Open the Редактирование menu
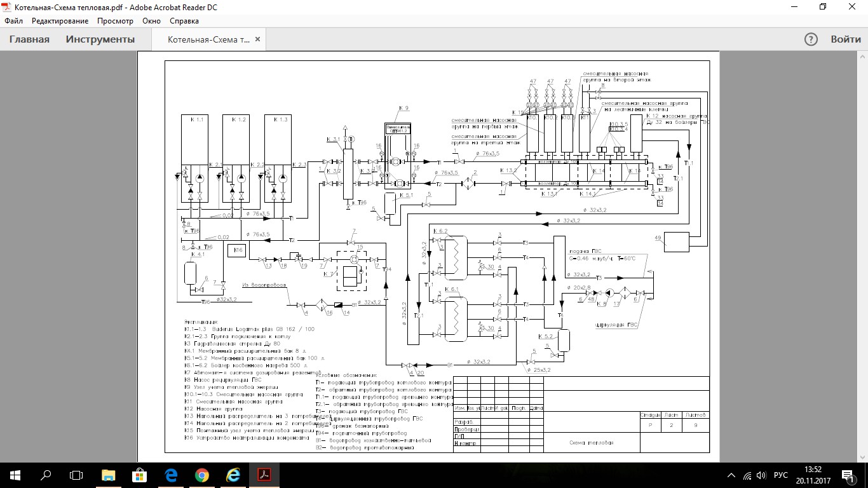Screen dimensions: 868x488 (x=60, y=21)
